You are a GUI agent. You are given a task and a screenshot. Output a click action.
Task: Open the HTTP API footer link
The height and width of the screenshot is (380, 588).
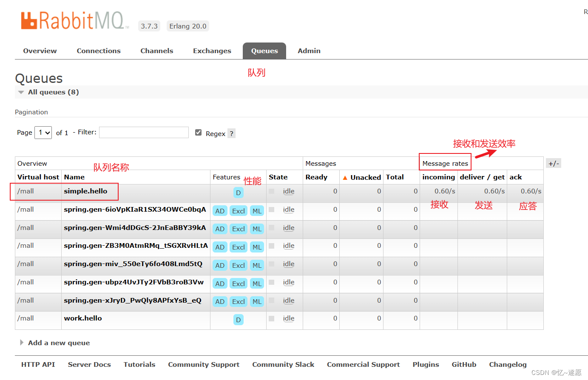tap(38, 365)
